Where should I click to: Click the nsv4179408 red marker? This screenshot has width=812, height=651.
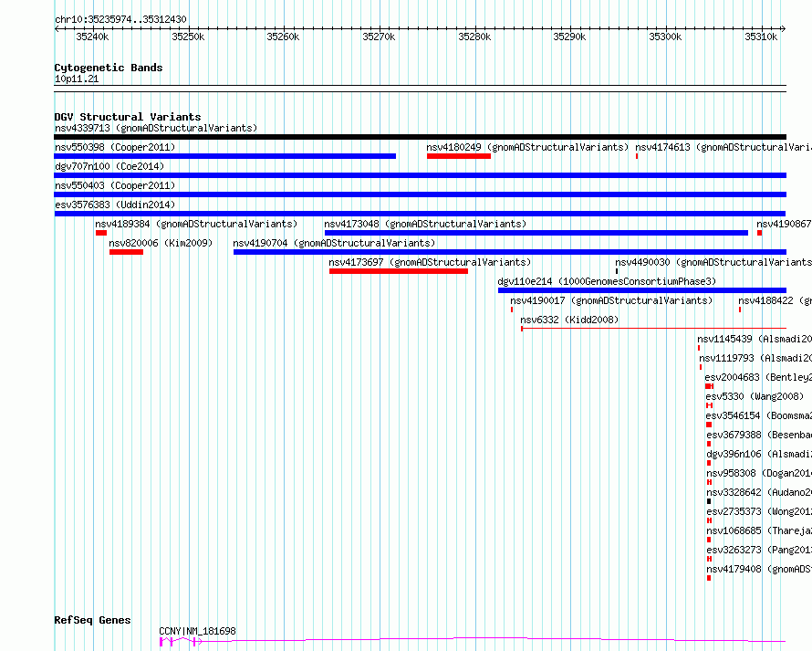pos(709,578)
